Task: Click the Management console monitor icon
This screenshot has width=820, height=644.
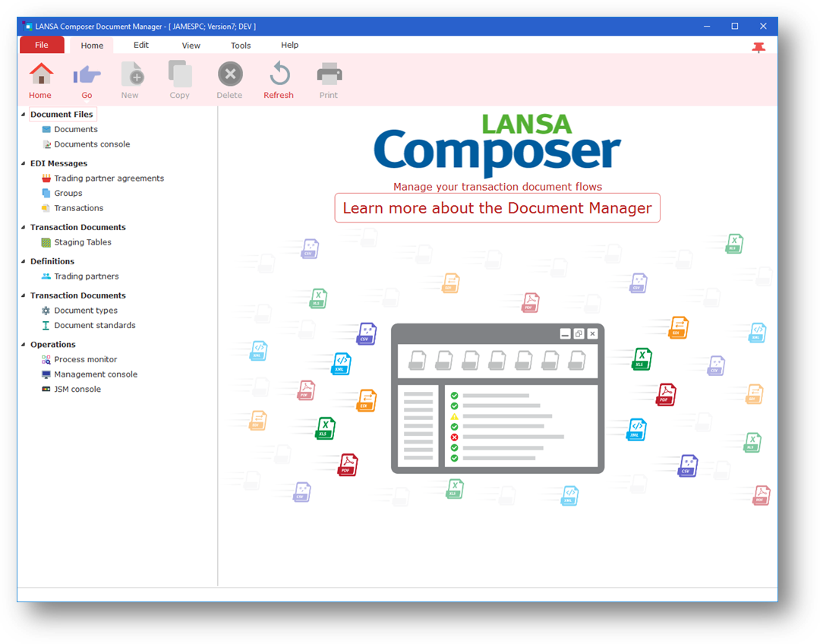Action: click(46, 374)
